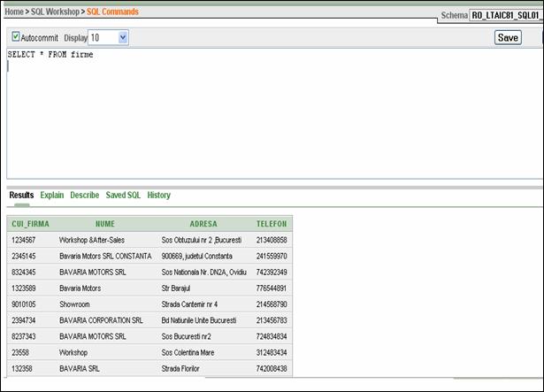
Task: Click the phone number 213408858 cell
Action: pos(272,240)
